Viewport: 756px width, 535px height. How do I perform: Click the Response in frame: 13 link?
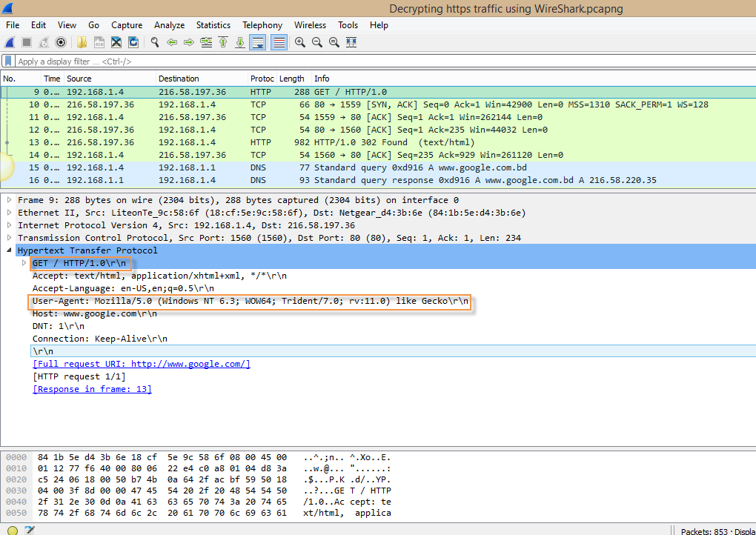click(92, 389)
